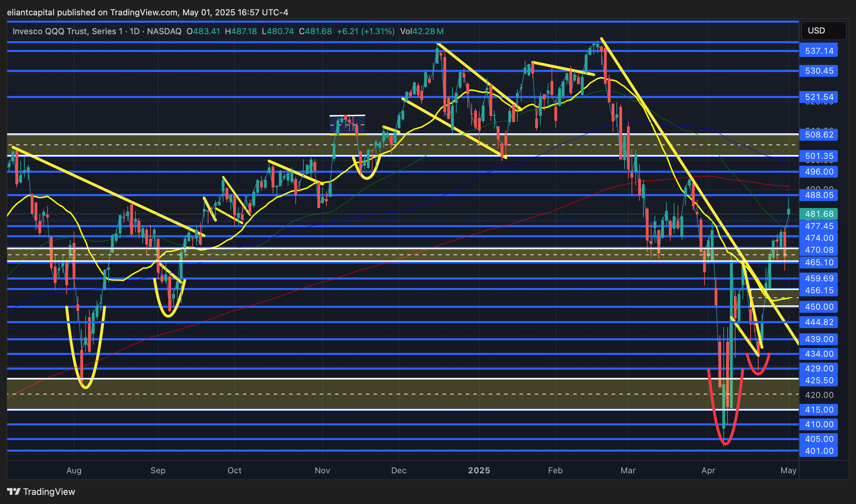Click the Aug label on time axis
Image resolution: width=856 pixels, height=504 pixels.
(x=74, y=470)
